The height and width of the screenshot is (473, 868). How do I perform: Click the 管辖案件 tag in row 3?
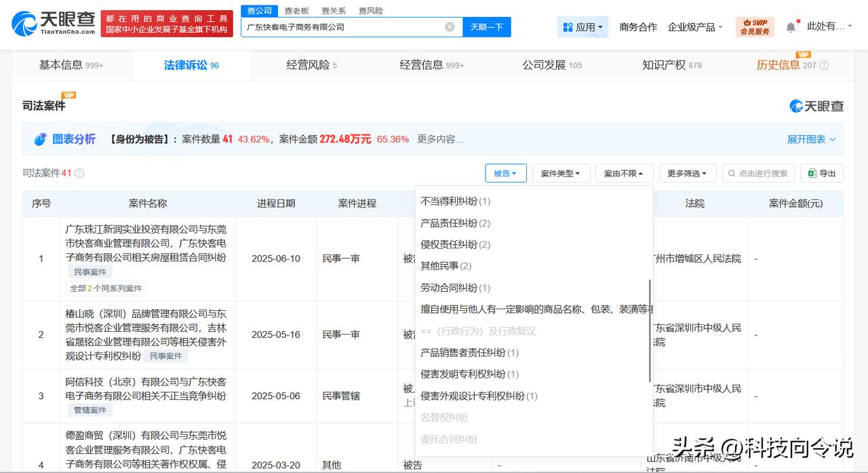click(x=90, y=411)
